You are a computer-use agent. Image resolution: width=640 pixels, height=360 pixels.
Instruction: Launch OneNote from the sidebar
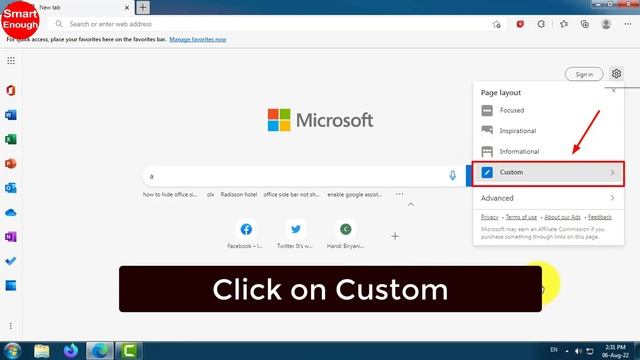11,237
